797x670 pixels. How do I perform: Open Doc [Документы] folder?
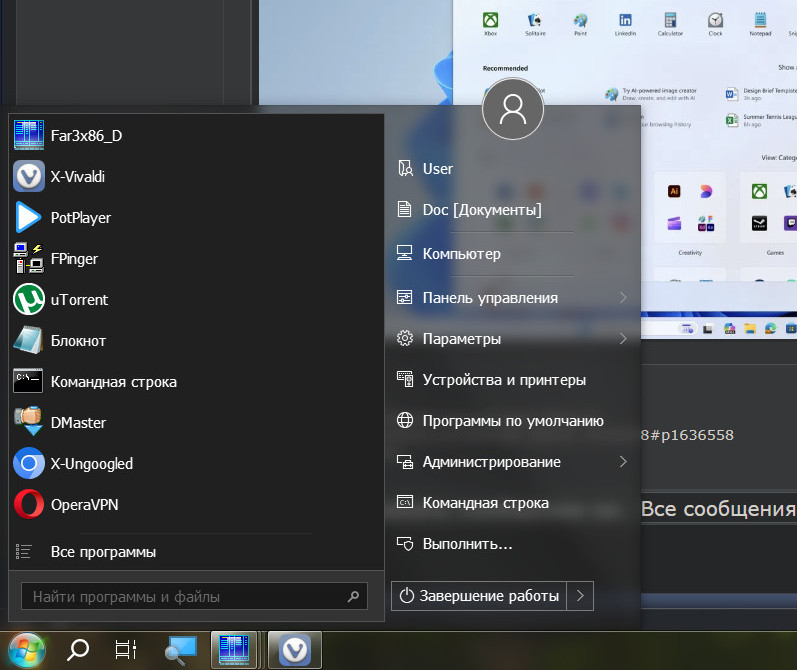click(x=512, y=209)
